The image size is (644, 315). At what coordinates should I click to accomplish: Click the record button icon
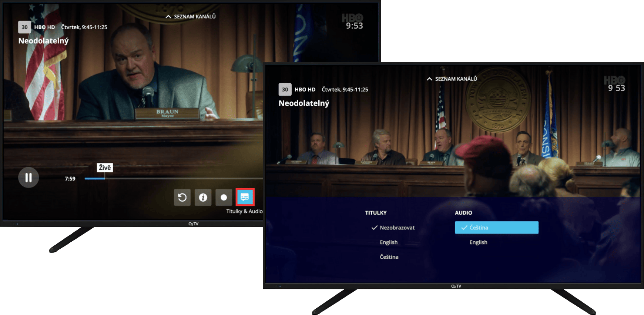[x=224, y=198]
